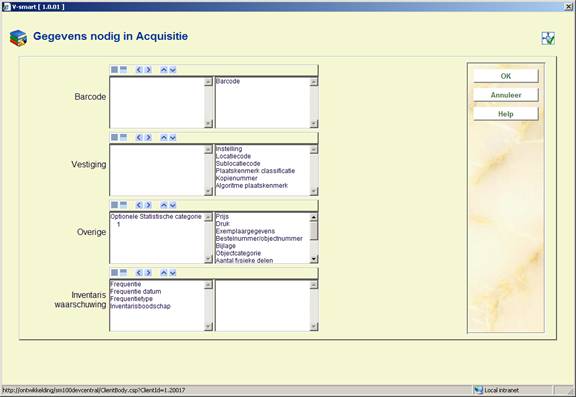Click the move-down arrow in Overige toolbar
The image size is (576, 397).
(173, 205)
